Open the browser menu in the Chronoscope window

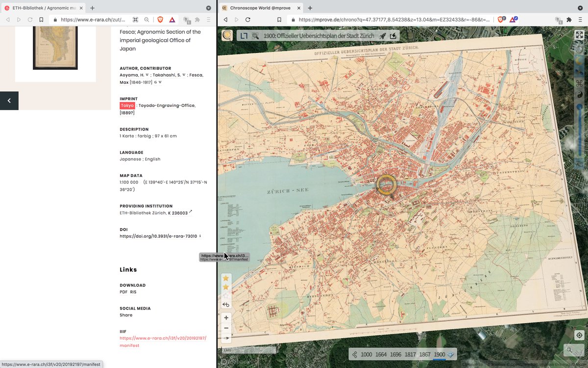(x=581, y=20)
